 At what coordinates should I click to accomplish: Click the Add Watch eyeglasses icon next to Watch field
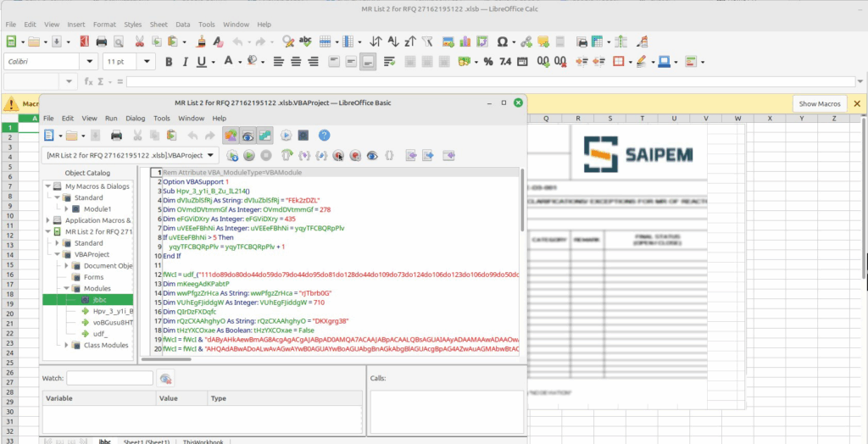165,379
